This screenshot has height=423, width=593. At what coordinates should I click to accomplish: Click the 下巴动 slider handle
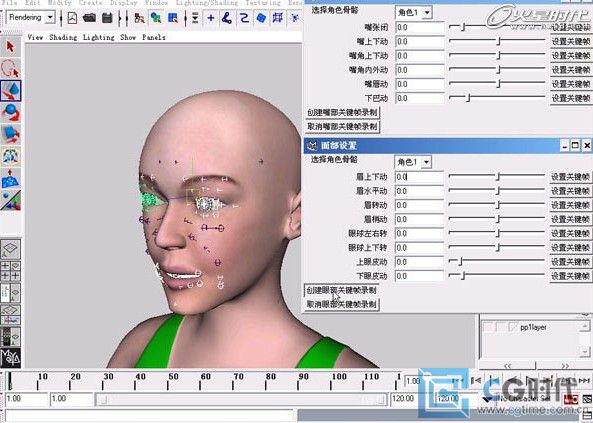click(468, 98)
